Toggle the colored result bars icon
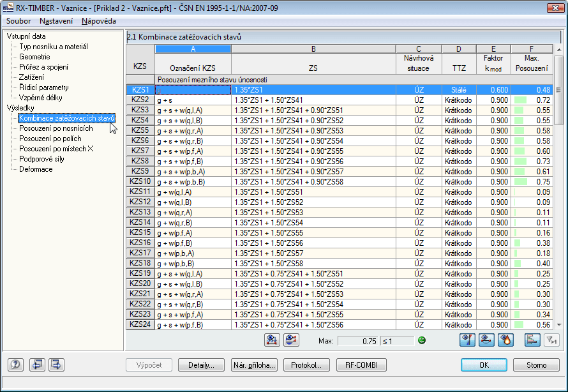The width and height of the screenshot is (568, 392). [532, 340]
